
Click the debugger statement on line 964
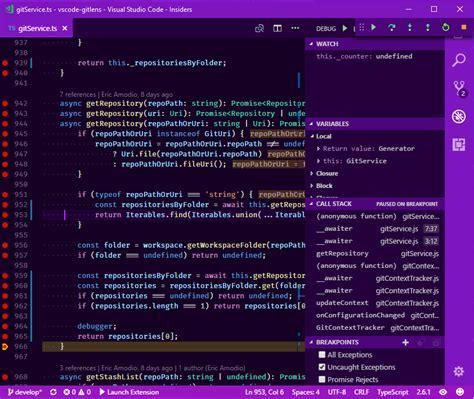(97, 326)
